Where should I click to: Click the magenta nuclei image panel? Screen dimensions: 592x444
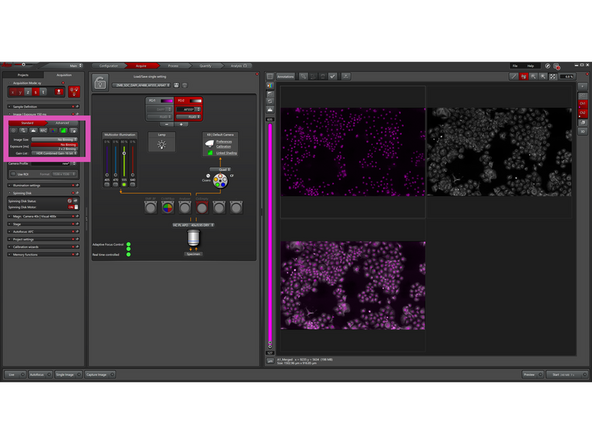point(353,152)
